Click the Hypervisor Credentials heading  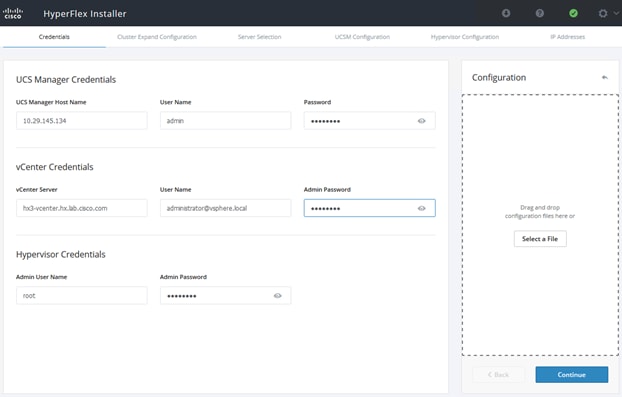pos(61,254)
